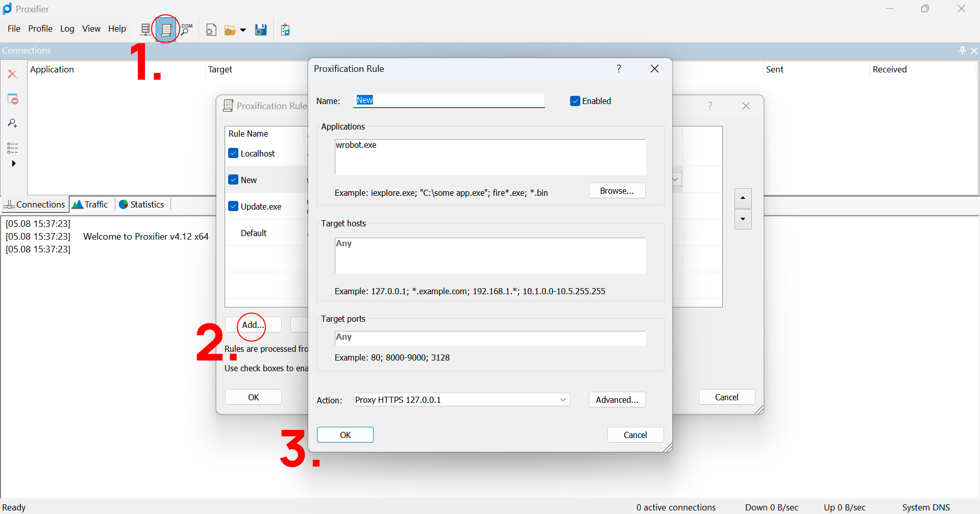
Task: Open Proxy Servers toolbar icon
Action: click(145, 30)
